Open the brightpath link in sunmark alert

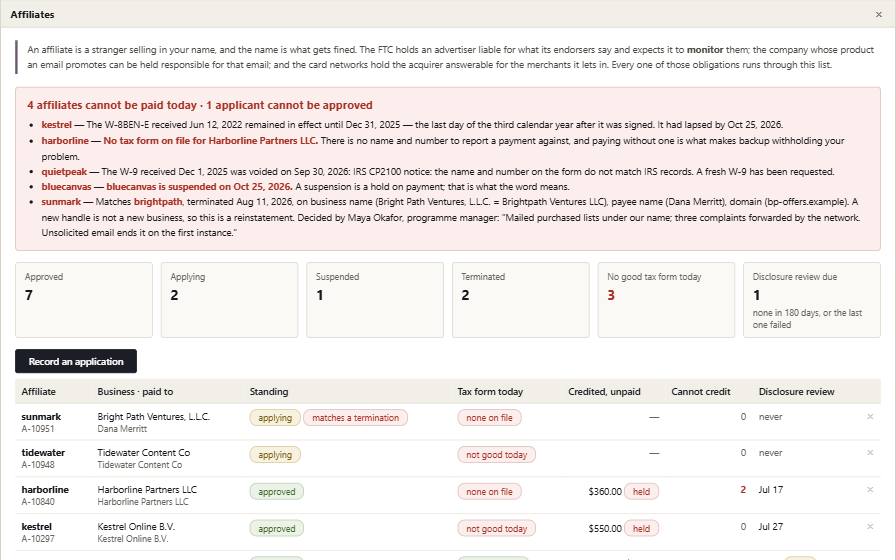click(x=158, y=202)
